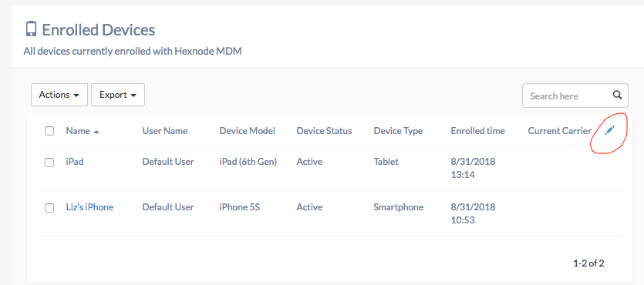644x285 pixels.
Task: Open Liz's iPhone device details
Action: coord(89,207)
